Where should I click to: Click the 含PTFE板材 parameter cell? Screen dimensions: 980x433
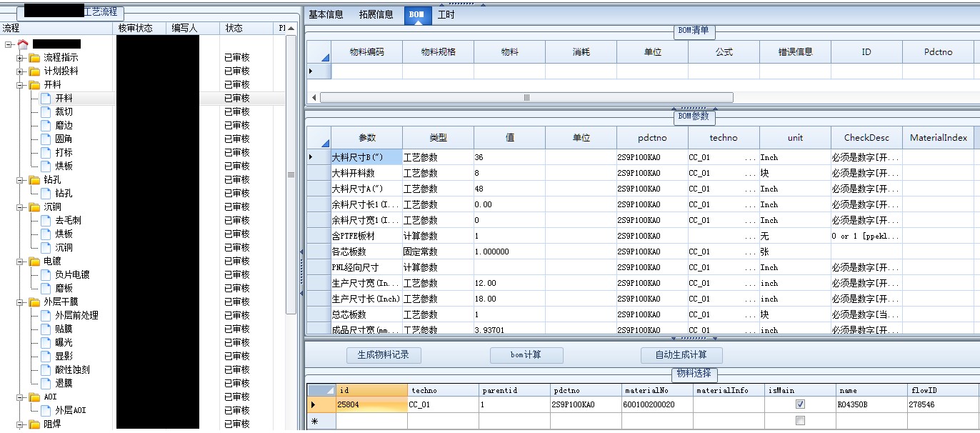(x=366, y=236)
